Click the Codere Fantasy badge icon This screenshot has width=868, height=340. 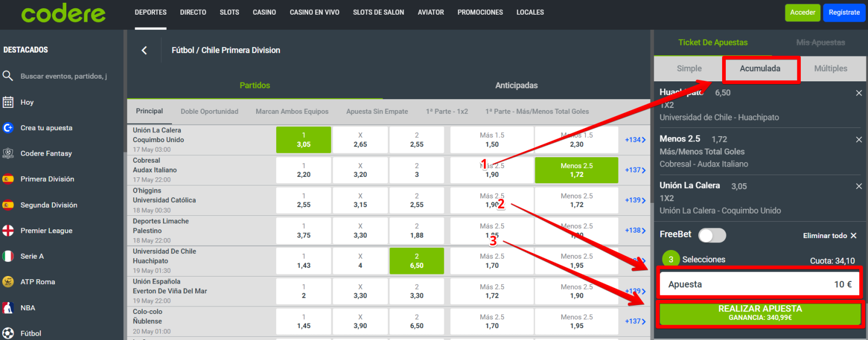(8, 153)
